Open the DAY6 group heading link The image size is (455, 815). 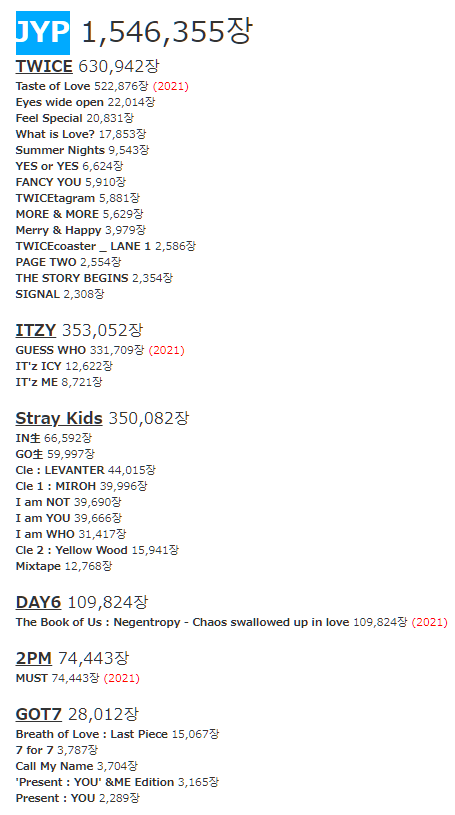38,602
